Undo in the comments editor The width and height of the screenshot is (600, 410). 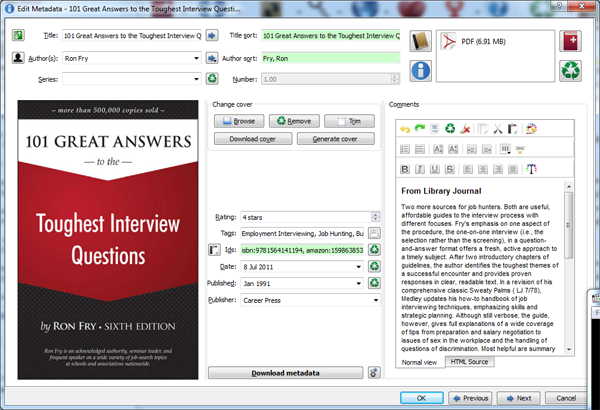(x=405, y=129)
